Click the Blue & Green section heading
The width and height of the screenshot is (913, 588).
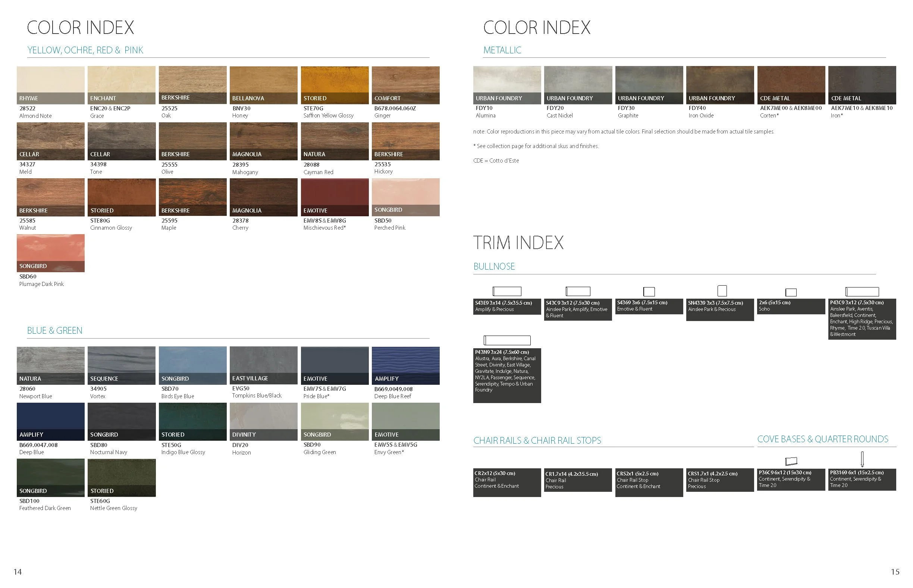tap(54, 330)
